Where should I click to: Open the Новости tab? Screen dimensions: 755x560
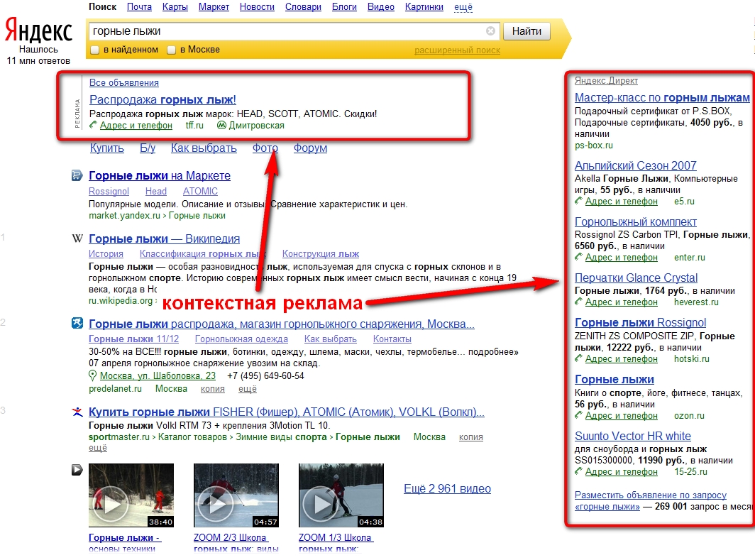[x=257, y=7]
